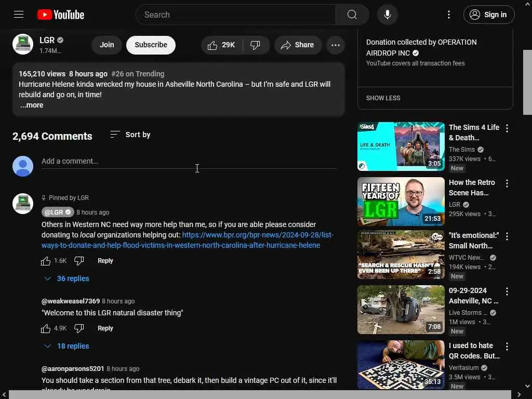Open the hamburger guide menu
The width and height of the screenshot is (532, 399).
tap(19, 15)
